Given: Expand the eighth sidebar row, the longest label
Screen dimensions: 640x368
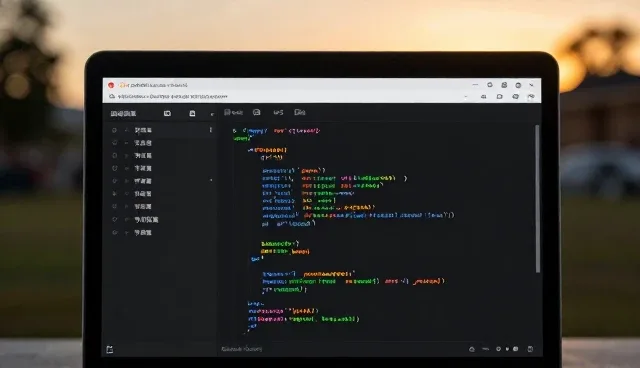Looking at the screenshot, I should click(127, 219).
